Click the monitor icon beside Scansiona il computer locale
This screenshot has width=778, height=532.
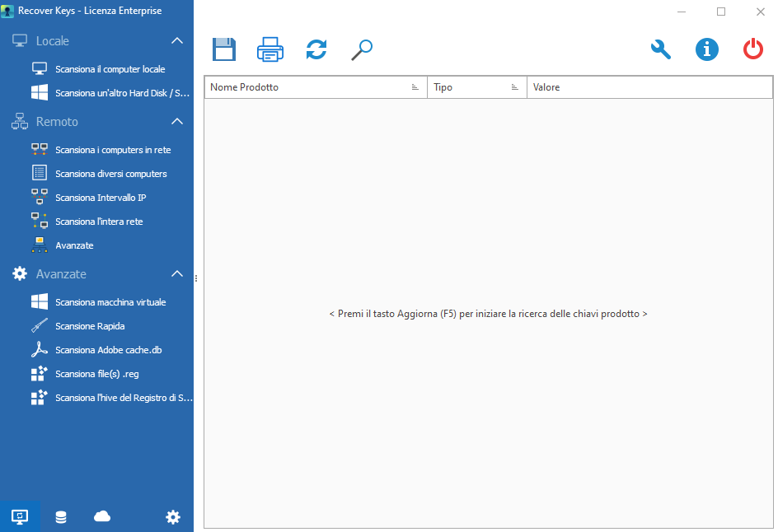[x=40, y=69]
